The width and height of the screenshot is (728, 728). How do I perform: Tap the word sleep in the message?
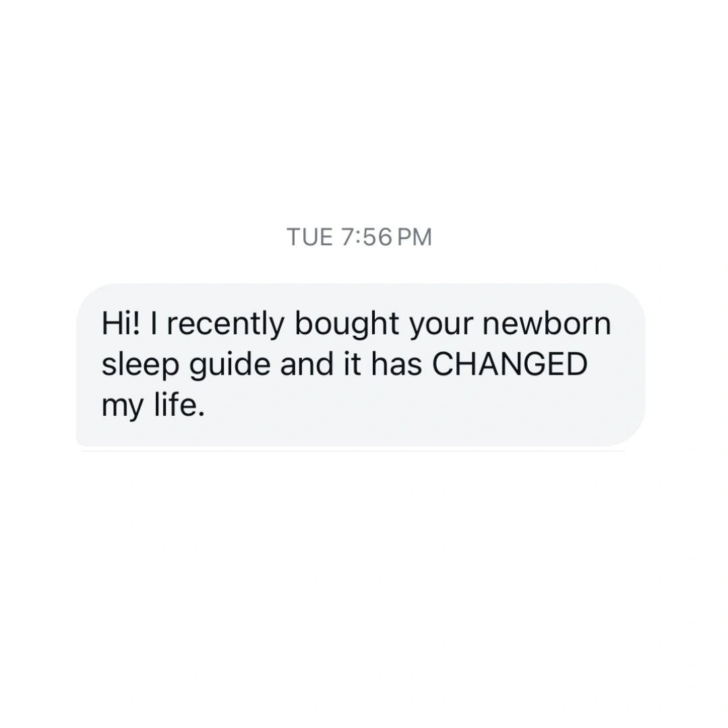coord(140,366)
